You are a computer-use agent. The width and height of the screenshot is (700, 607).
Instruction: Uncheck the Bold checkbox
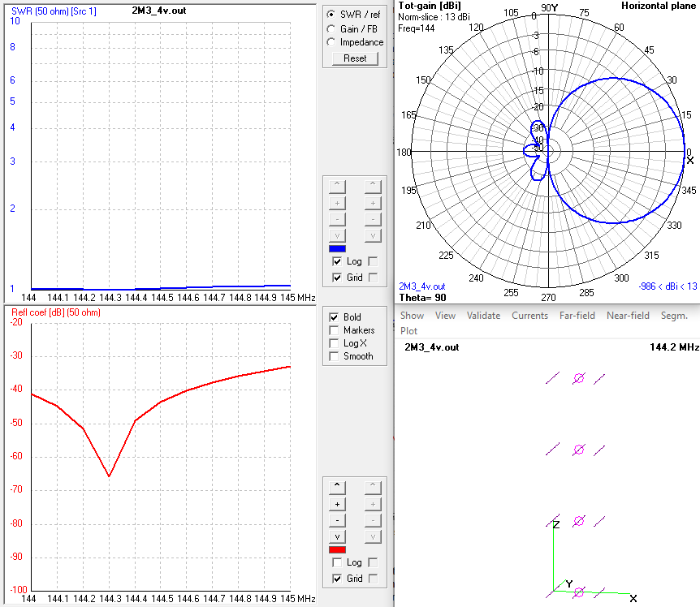pyautogui.click(x=334, y=317)
